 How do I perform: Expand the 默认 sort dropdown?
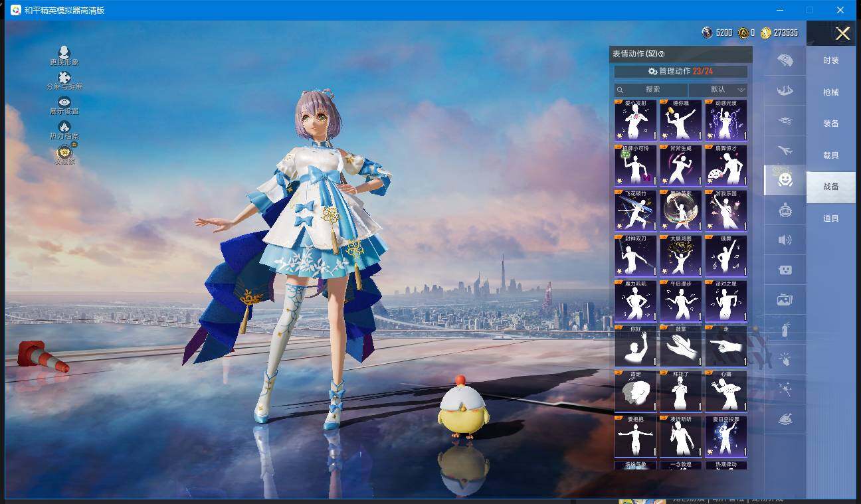click(x=718, y=90)
